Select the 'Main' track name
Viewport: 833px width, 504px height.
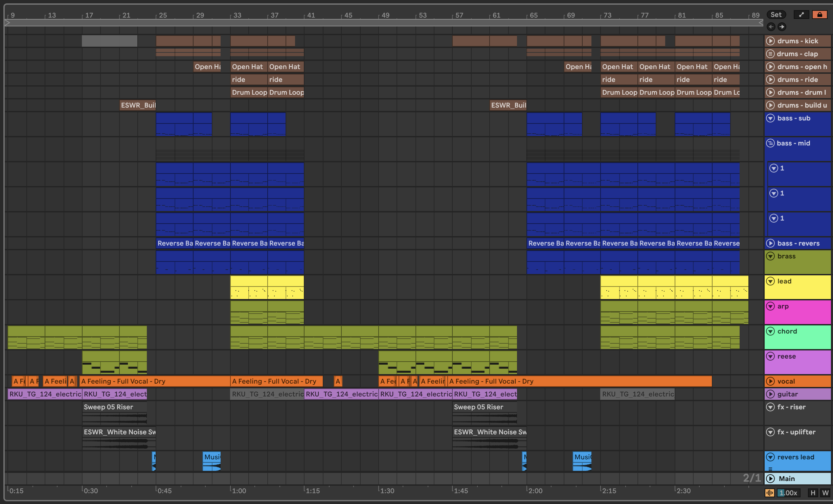coord(787,479)
